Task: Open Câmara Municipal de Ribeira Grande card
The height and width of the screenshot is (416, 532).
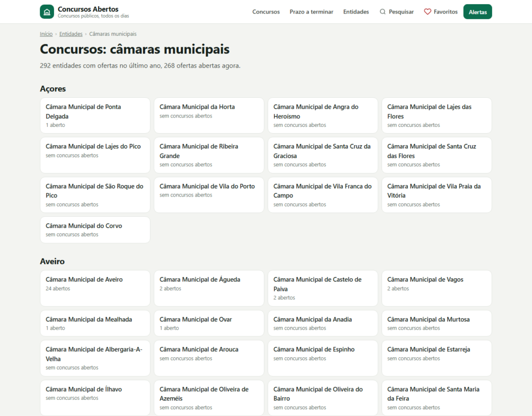Action: pyautogui.click(x=209, y=155)
